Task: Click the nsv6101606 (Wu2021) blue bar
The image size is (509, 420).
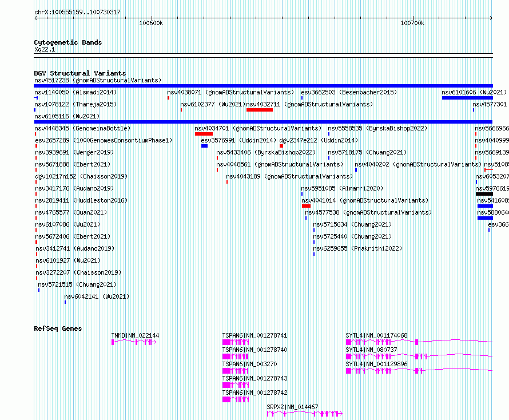Action: 467,98
